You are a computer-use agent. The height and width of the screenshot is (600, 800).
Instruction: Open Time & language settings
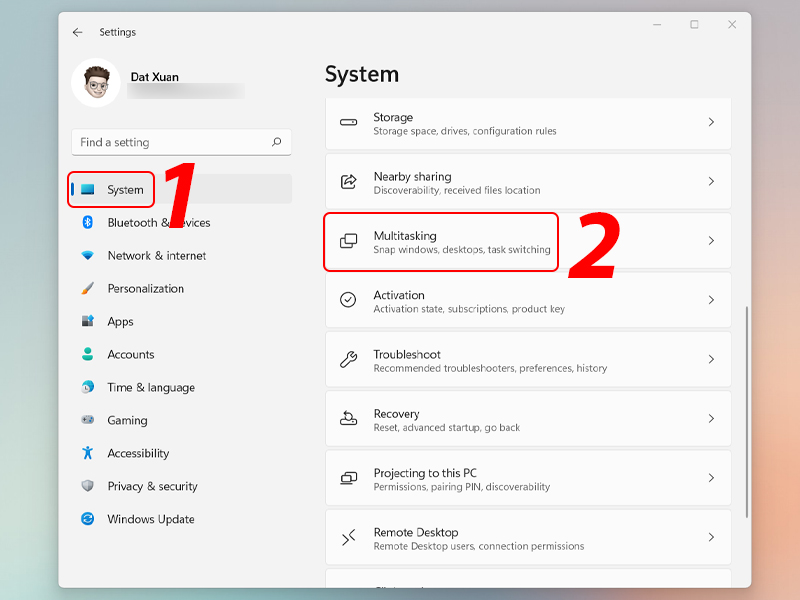(181, 387)
